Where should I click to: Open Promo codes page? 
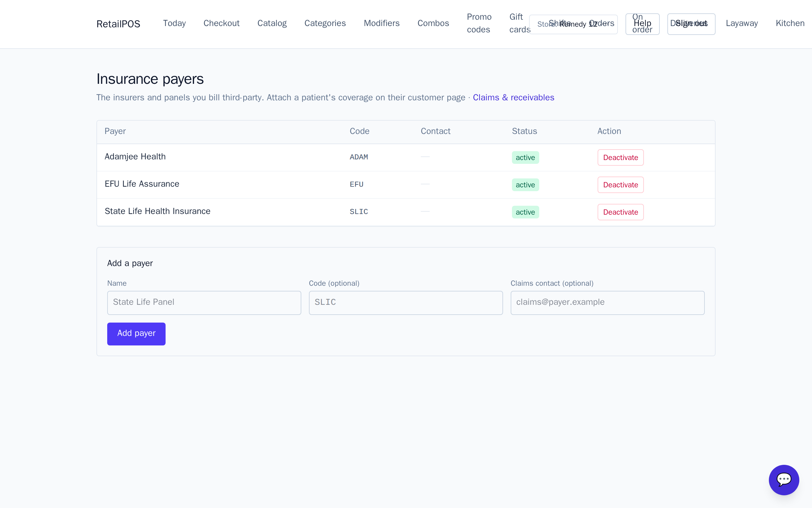click(479, 23)
